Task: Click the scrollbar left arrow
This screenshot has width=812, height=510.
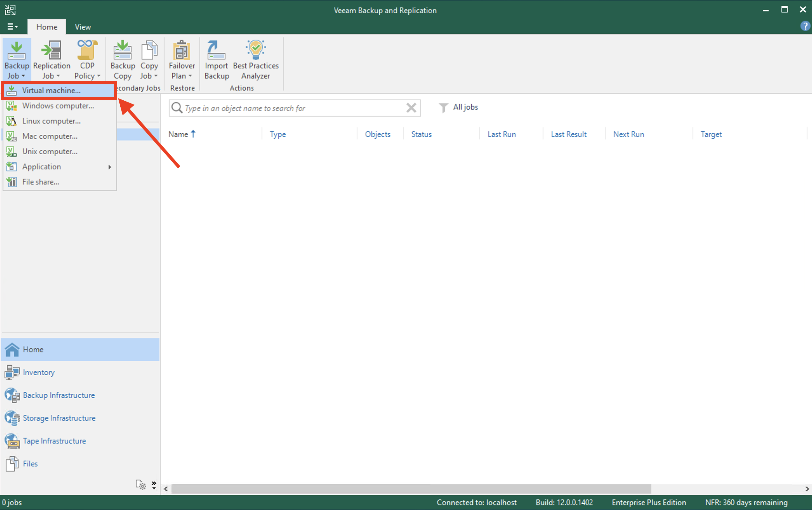Action: pos(166,489)
